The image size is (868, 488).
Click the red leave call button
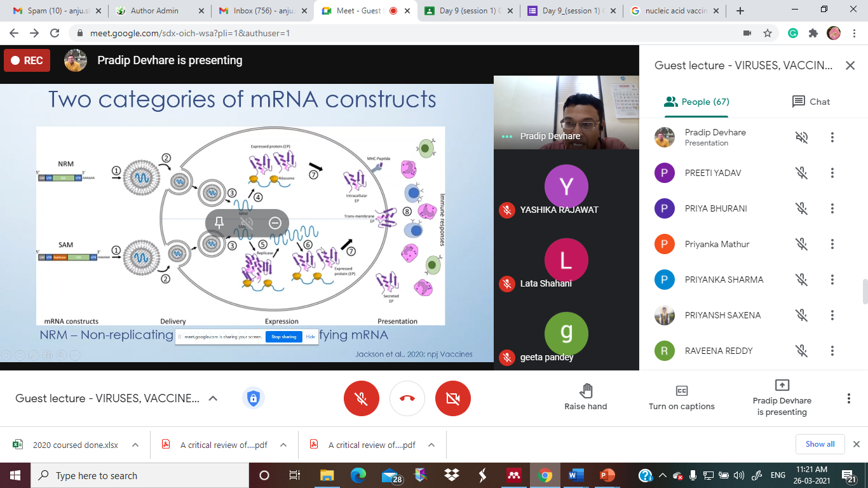click(x=407, y=398)
